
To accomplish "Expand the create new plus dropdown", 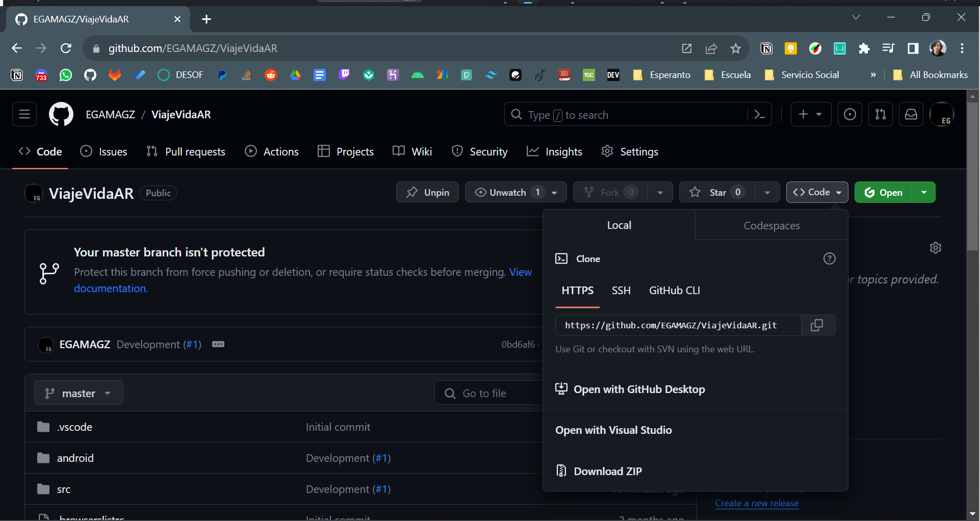I will 811,114.
